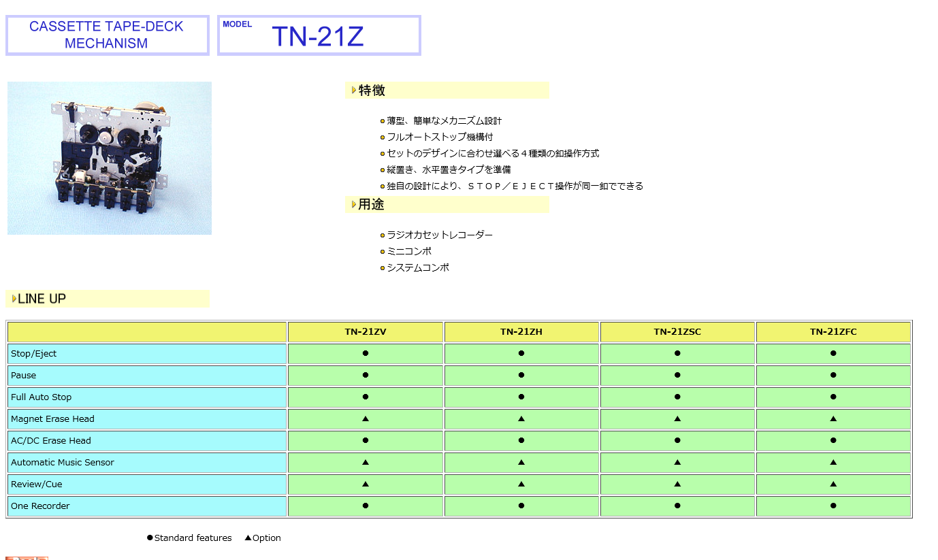
Task: Click the bullet before フルオートストップ機構付
Action: [x=383, y=137]
